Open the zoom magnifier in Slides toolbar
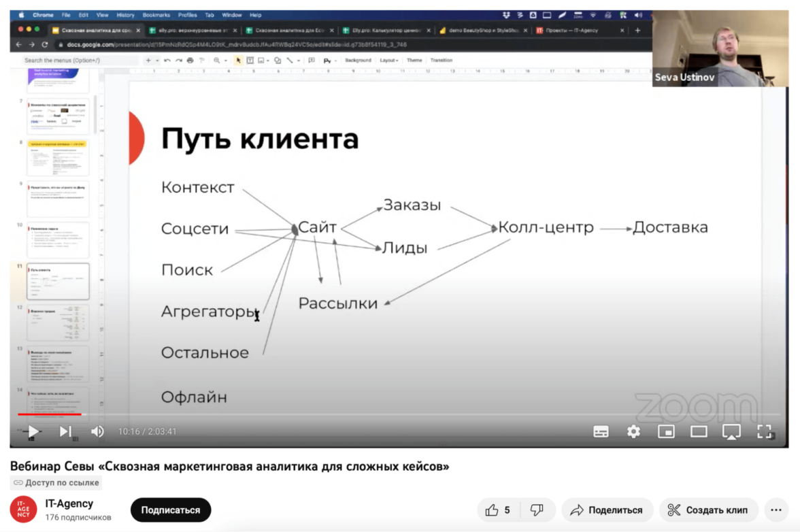The image size is (800, 532). (217, 60)
